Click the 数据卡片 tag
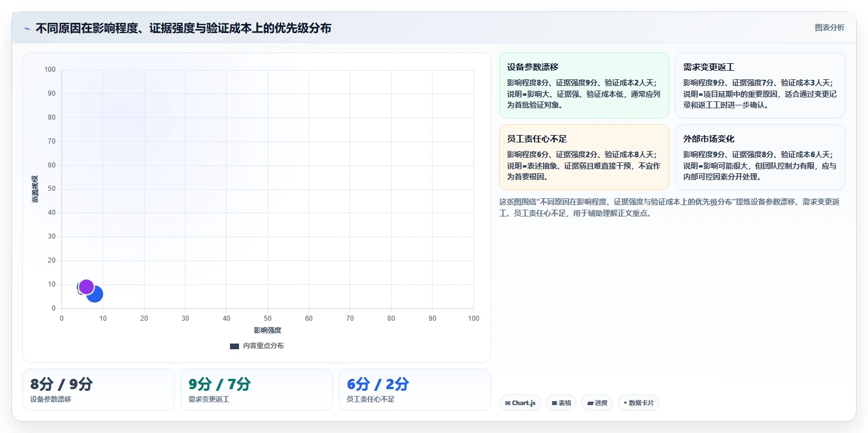 [x=639, y=403]
